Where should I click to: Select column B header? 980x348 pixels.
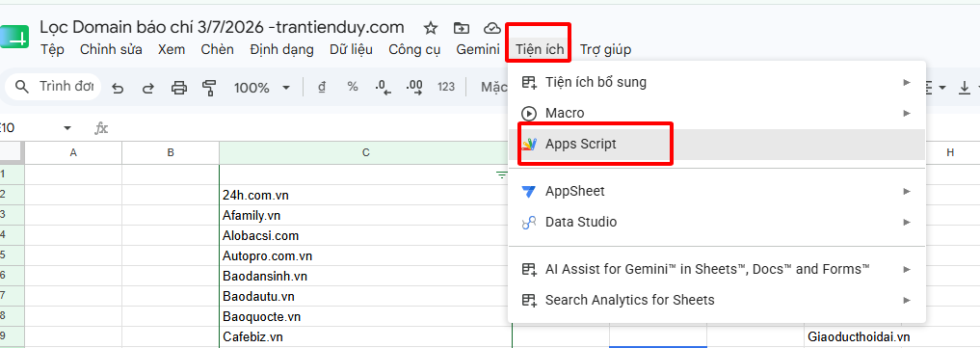[x=171, y=152]
